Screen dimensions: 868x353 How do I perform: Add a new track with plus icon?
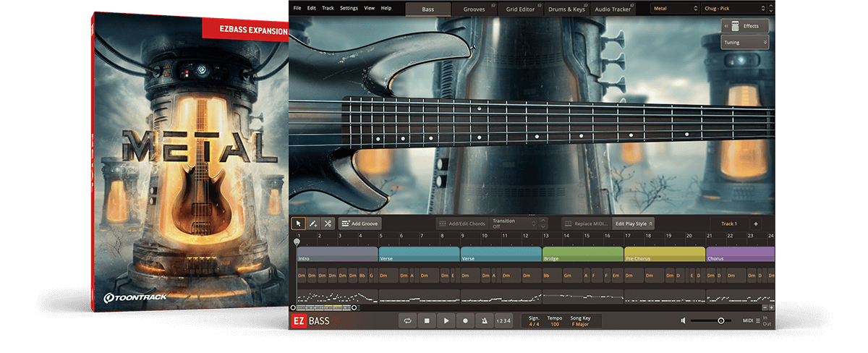click(756, 224)
